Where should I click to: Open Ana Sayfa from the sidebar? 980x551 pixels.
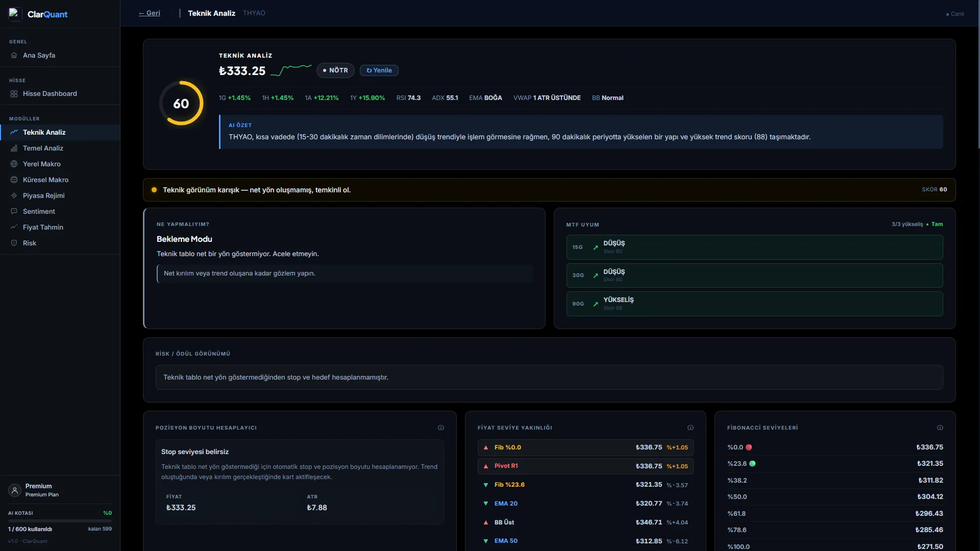point(60,55)
